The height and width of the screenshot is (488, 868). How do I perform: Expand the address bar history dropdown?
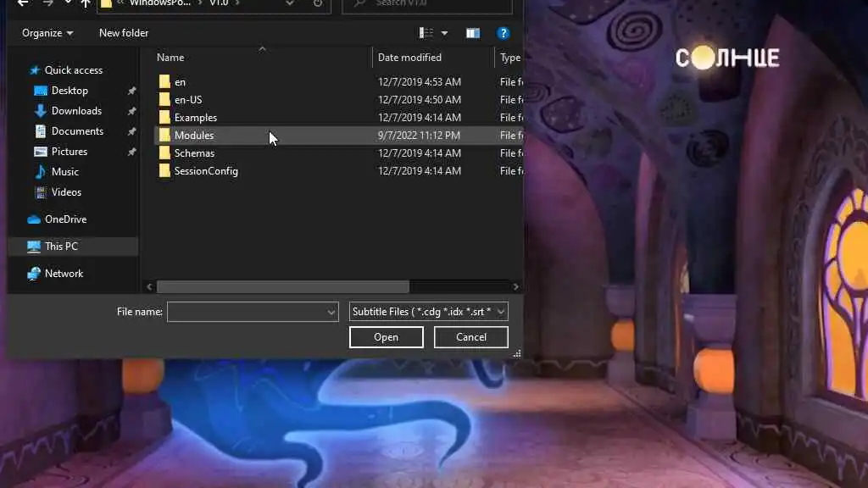pyautogui.click(x=290, y=3)
